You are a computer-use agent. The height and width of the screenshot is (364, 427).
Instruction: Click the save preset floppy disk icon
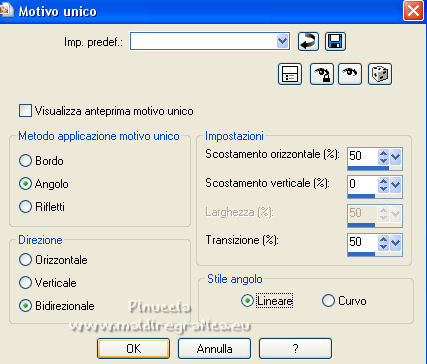[x=335, y=42]
